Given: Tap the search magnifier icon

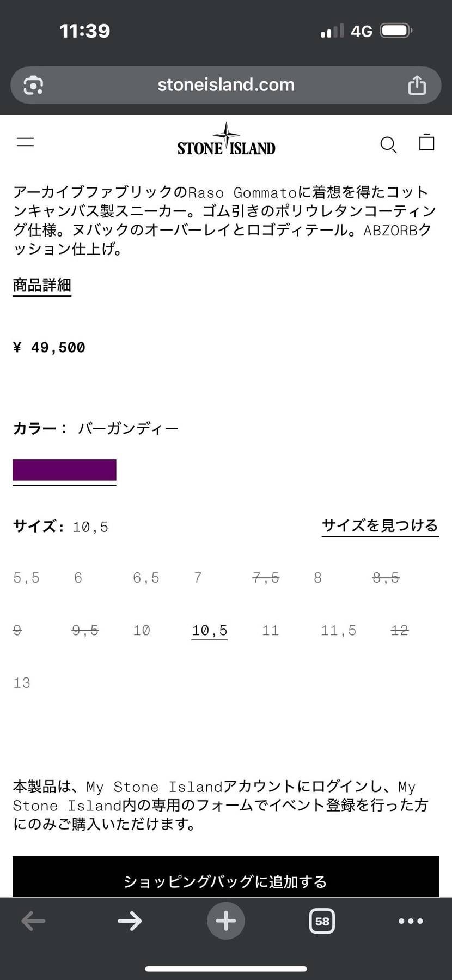Looking at the screenshot, I should [x=388, y=144].
